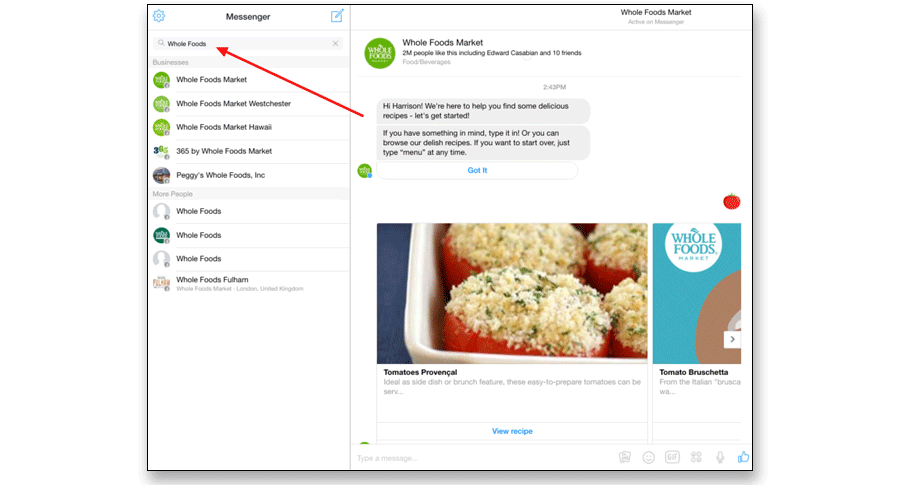Send a thumbs up like

point(743,457)
